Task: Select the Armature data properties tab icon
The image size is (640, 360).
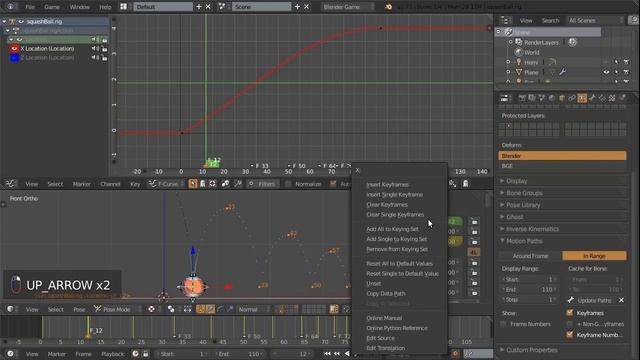Action: [x=582, y=98]
